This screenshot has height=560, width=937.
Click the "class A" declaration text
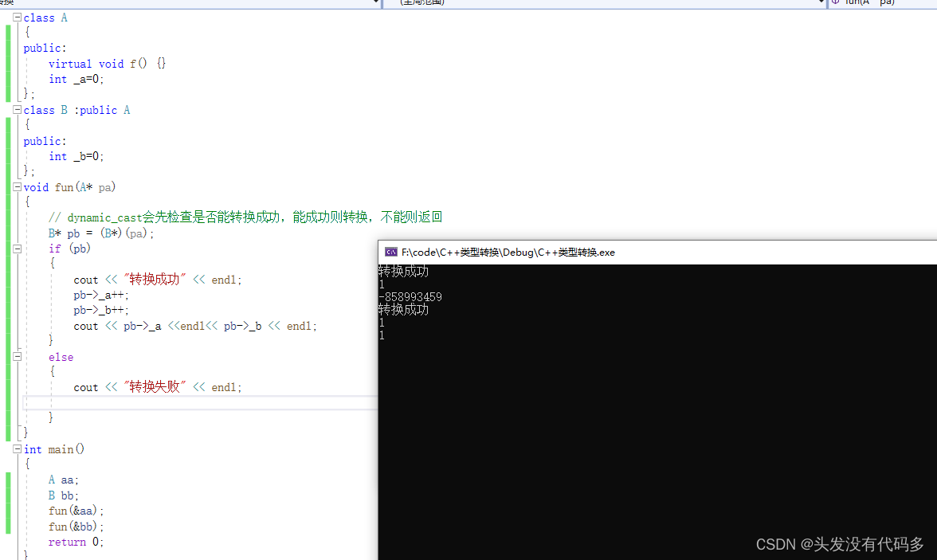[45, 18]
